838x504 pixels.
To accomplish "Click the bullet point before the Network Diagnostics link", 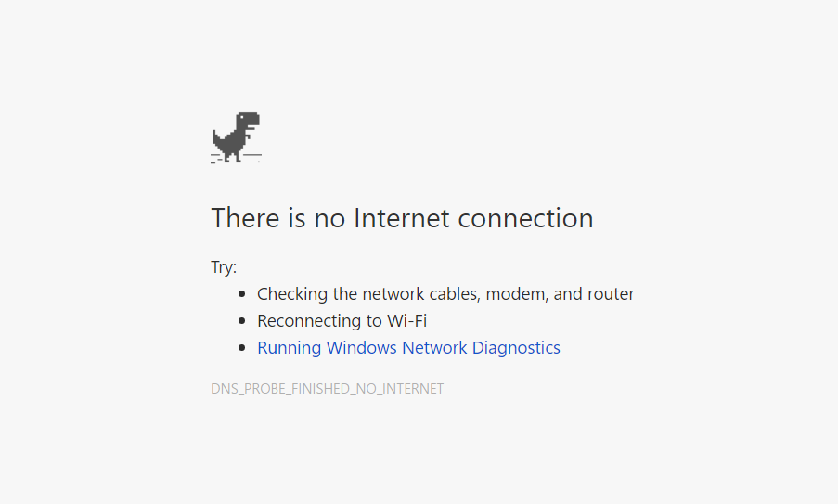I will [242, 347].
